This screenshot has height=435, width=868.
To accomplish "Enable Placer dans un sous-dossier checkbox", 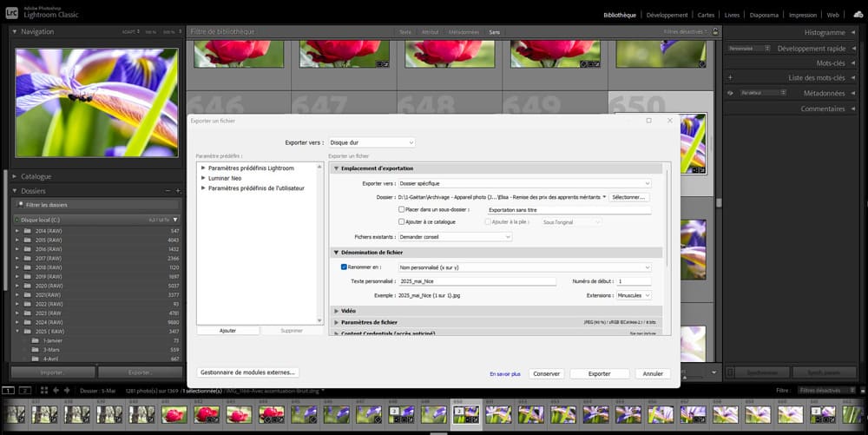I will [x=401, y=209].
